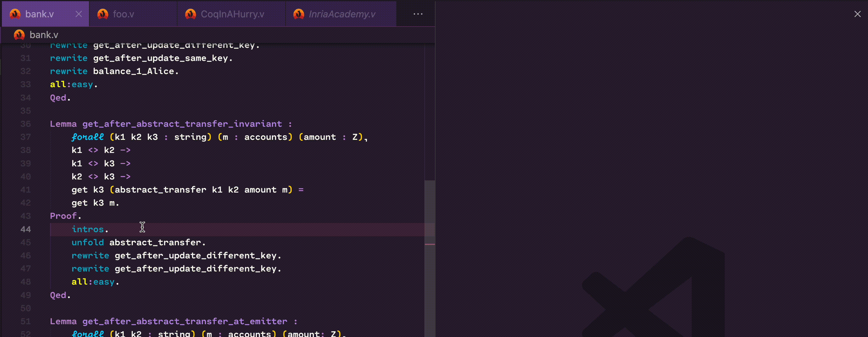Switch to the foo.v tab
This screenshot has width=868, height=337.
click(x=123, y=14)
